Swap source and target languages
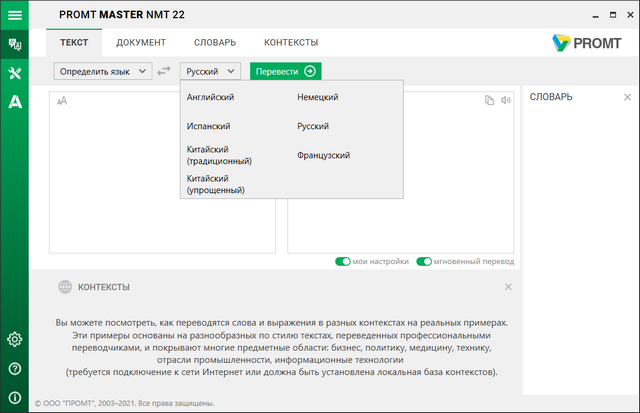This screenshot has width=640, height=413. pos(164,71)
